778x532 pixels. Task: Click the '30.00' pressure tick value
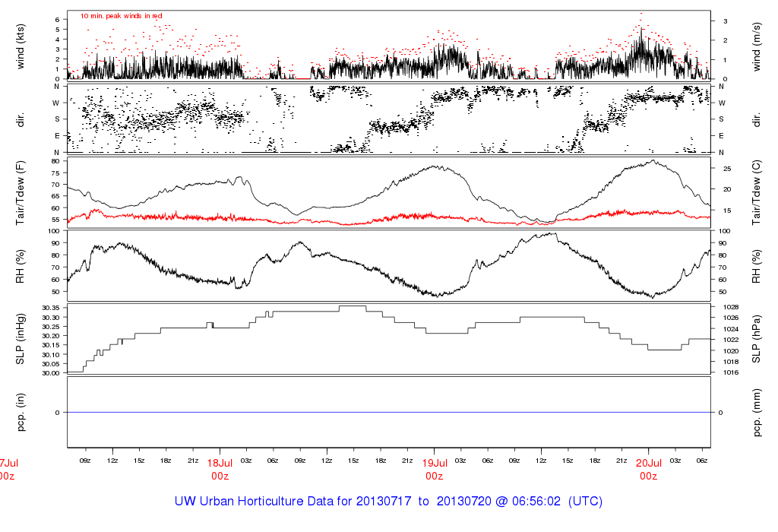pyautogui.click(x=51, y=373)
